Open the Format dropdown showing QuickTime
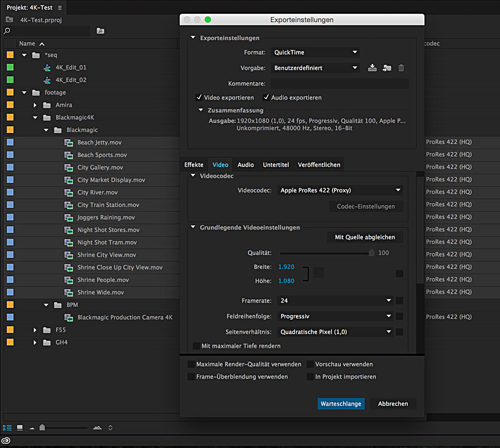Screen dimensions: 500x448 point(315,53)
